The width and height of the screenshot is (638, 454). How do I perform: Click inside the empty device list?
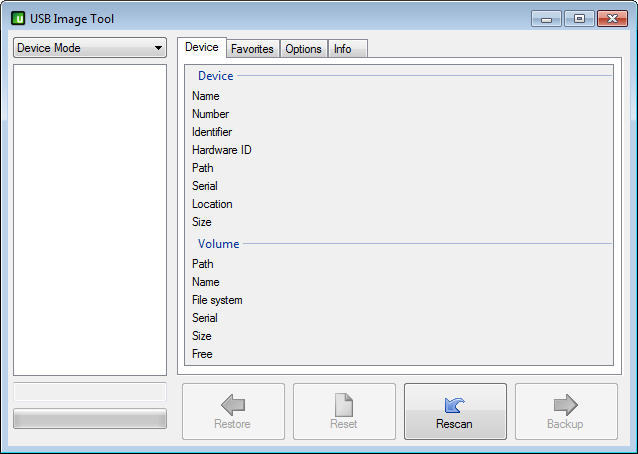point(90,220)
